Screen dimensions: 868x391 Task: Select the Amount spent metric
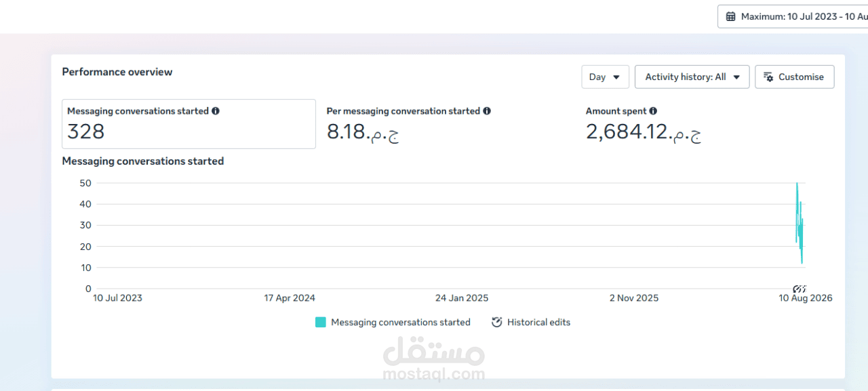click(x=643, y=124)
